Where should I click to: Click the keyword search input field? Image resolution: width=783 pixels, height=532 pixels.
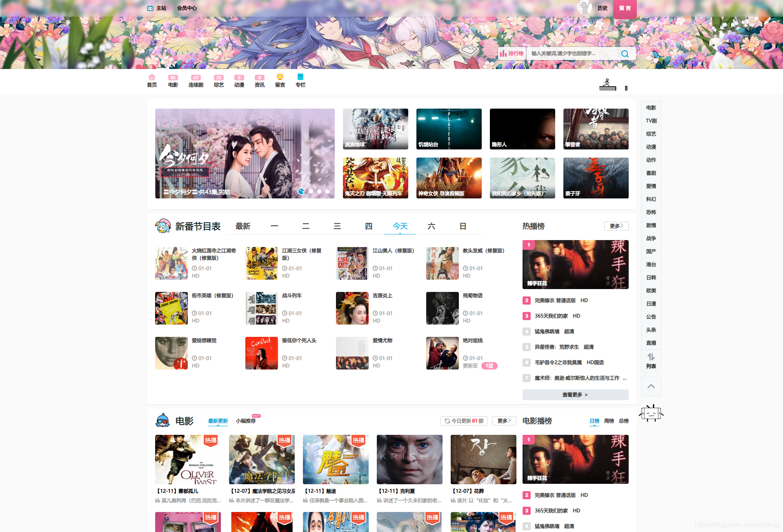click(572, 54)
